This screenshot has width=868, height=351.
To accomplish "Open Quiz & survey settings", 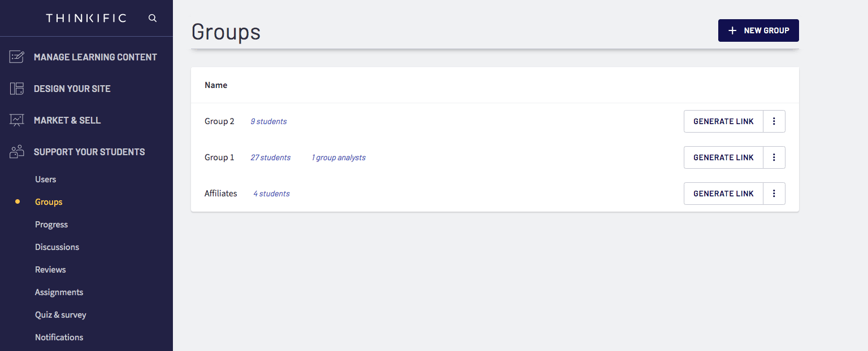I will [x=60, y=314].
